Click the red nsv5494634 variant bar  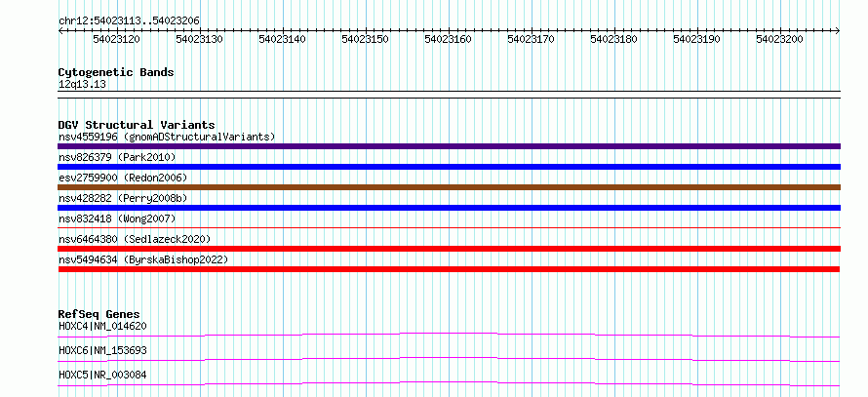click(x=449, y=269)
